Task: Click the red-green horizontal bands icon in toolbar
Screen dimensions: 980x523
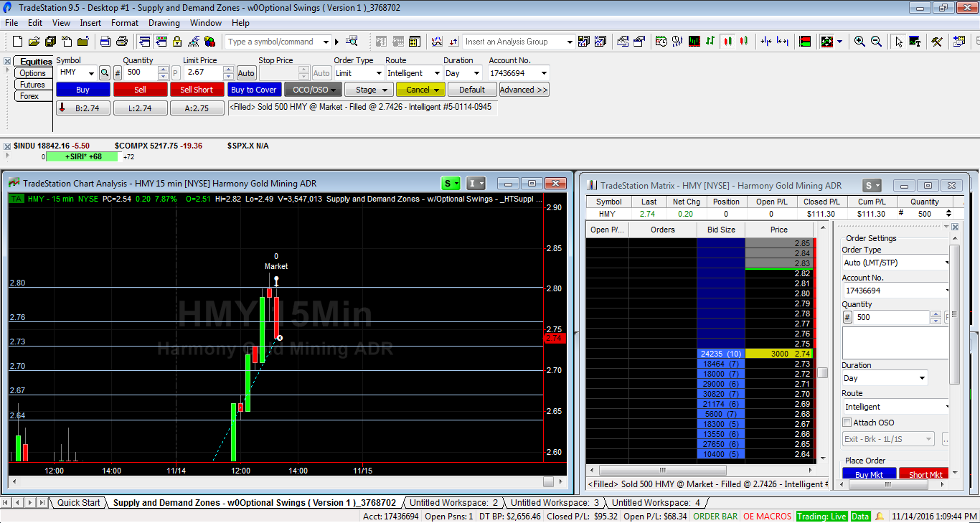Action: [805, 42]
